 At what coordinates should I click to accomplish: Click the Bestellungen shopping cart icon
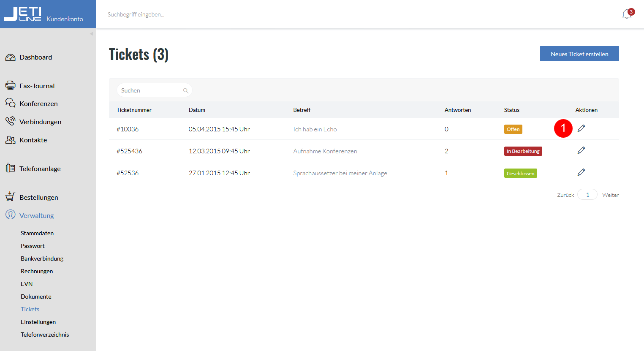11,196
